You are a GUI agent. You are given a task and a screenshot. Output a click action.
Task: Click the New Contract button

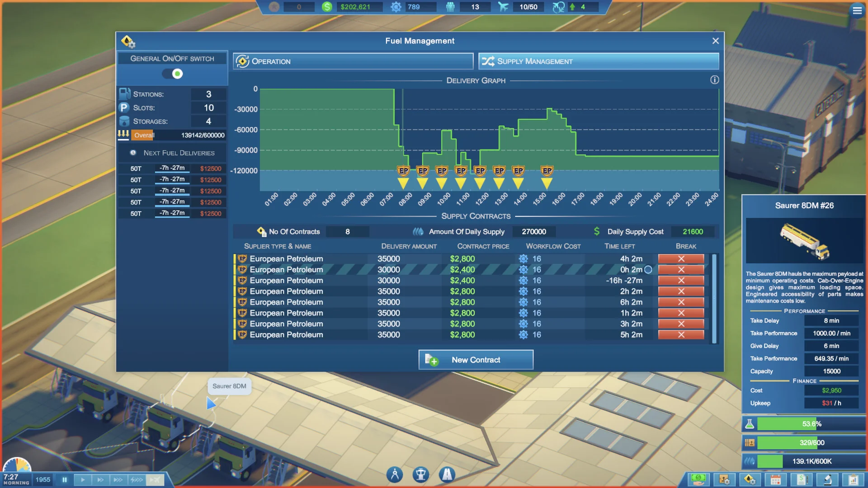point(475,360)
